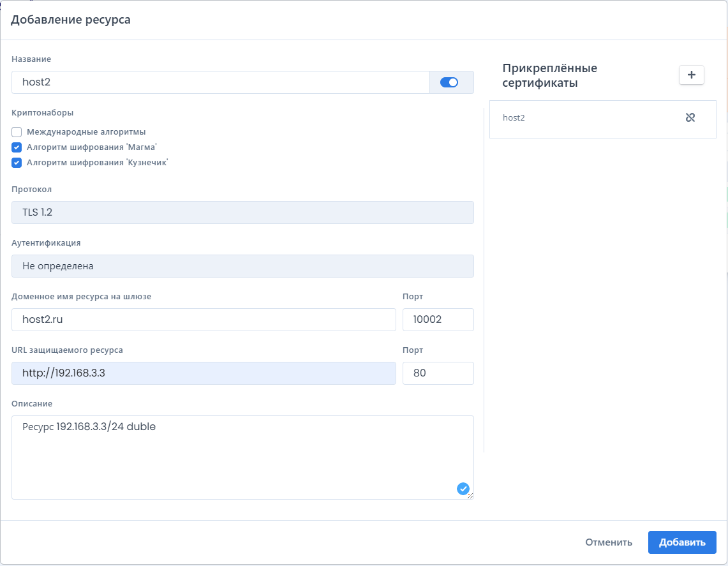This screenshot has height=566, width=728.
Task: Click the 'Прикреплённые сертификаты' heading
Action: coord(550,75)
